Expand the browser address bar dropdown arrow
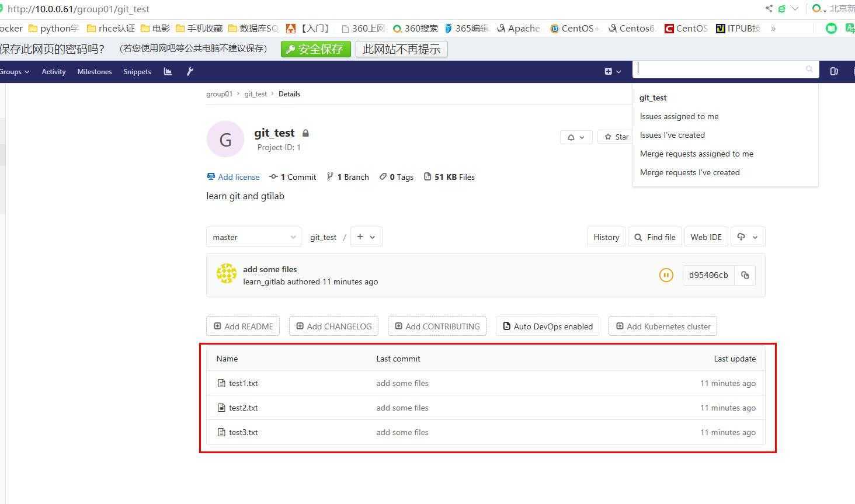Image resolution: width=855 pixels, height=504 pixels. tap(795, 9)
